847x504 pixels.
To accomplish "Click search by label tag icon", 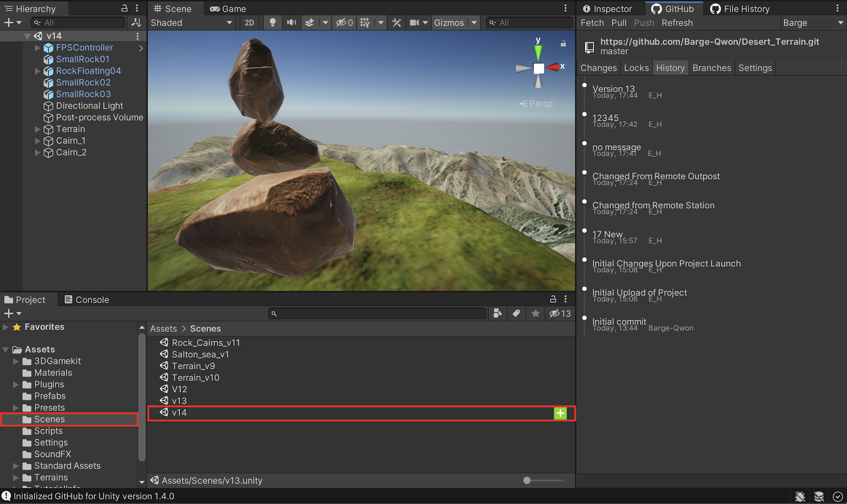I will [x=516, y=314].
